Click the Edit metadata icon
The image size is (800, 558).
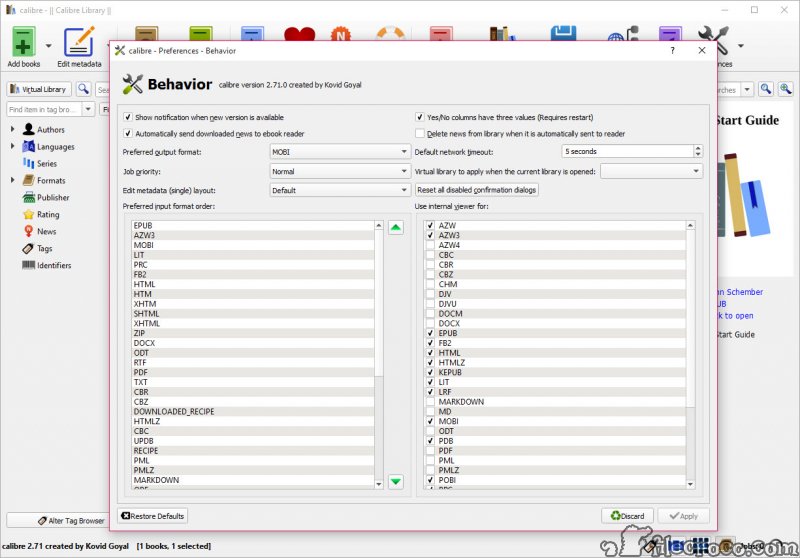point(79,42)
